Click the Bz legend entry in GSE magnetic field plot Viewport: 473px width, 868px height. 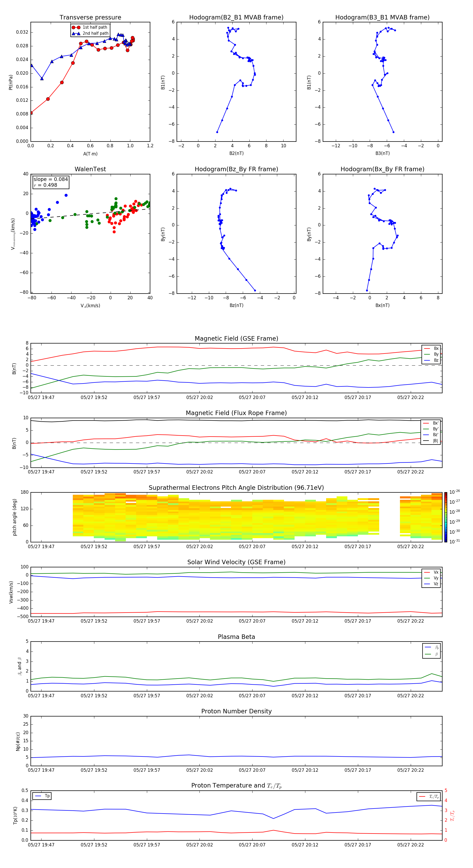pyautogui.click(x=431, y=360)
